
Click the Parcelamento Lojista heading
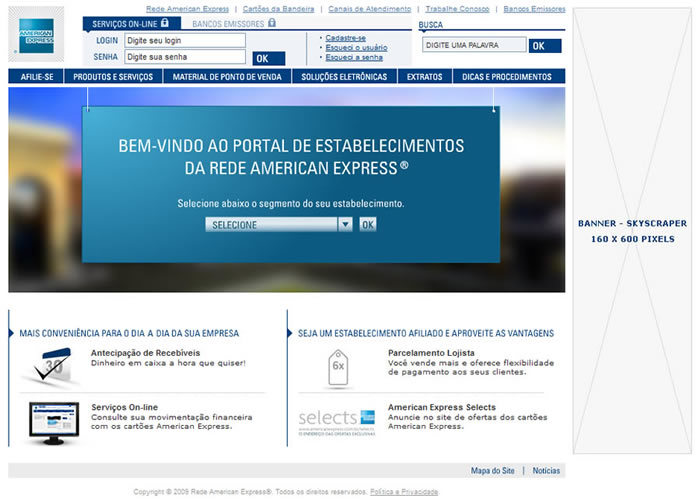click(x=431, y=353)
